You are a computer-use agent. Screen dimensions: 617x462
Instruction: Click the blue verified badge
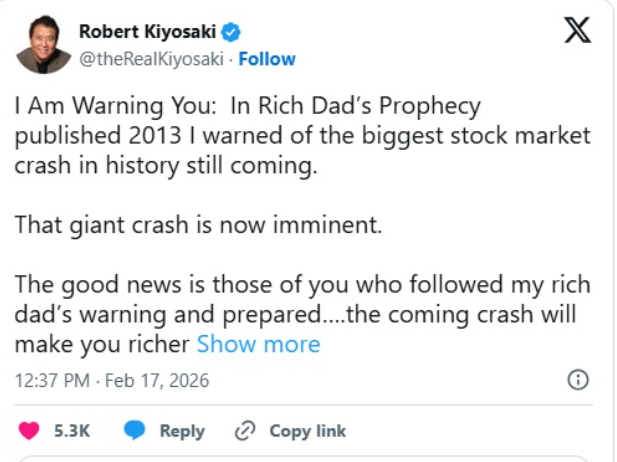(x=232, y=33)
